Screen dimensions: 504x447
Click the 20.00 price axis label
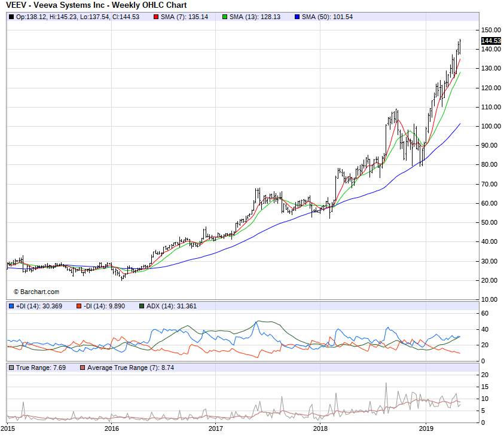click(489, 280)
